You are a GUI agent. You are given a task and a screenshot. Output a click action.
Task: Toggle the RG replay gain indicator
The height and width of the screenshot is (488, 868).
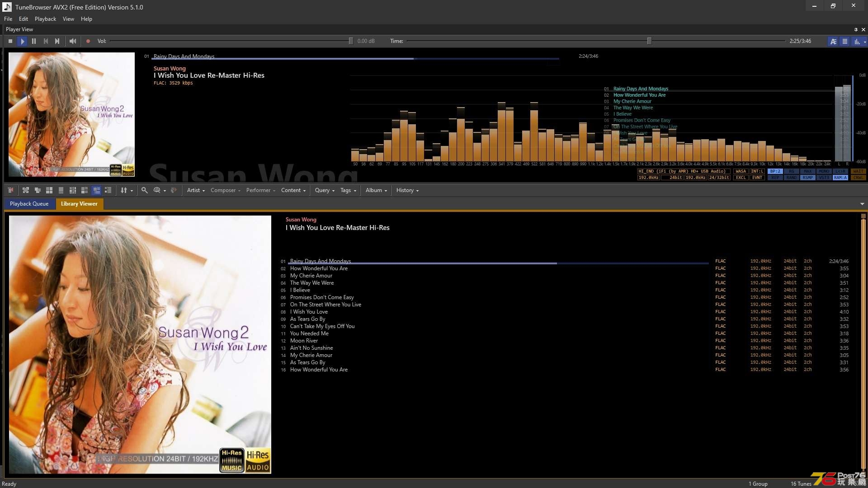[x=791, y=171]
